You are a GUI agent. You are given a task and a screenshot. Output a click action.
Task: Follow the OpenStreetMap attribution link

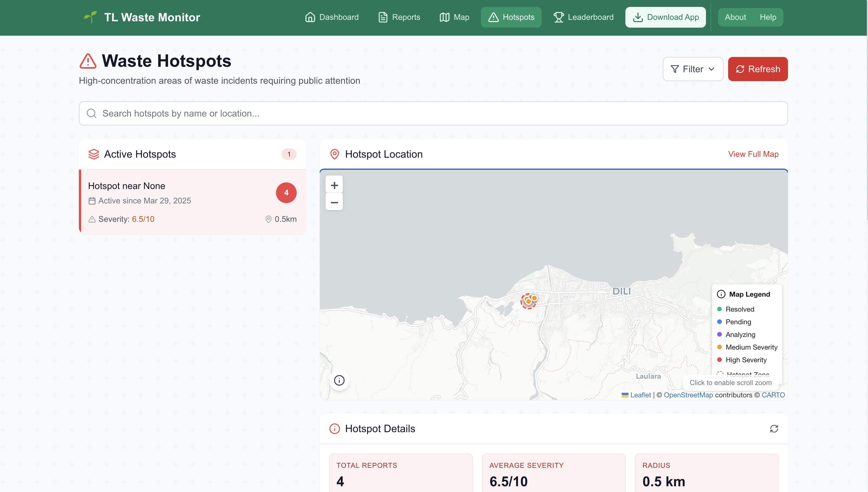(688, 395)
